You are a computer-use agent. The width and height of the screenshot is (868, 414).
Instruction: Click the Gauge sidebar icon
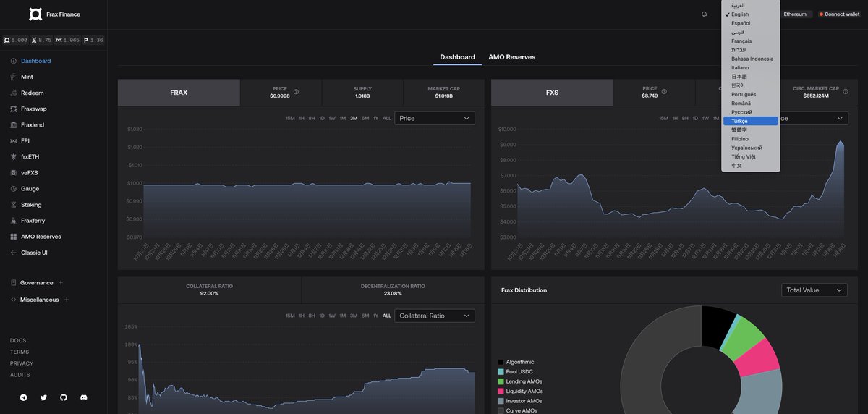tap(14, 188)
